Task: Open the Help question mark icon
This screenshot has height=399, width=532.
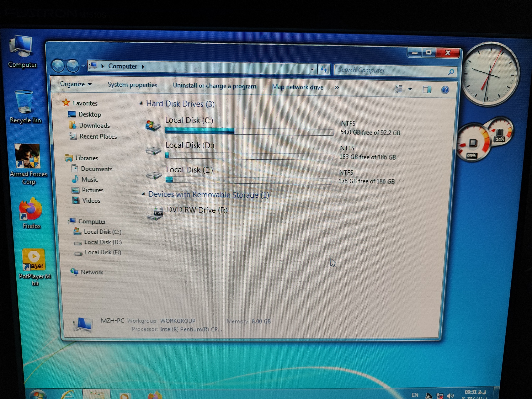Action: 445,90
